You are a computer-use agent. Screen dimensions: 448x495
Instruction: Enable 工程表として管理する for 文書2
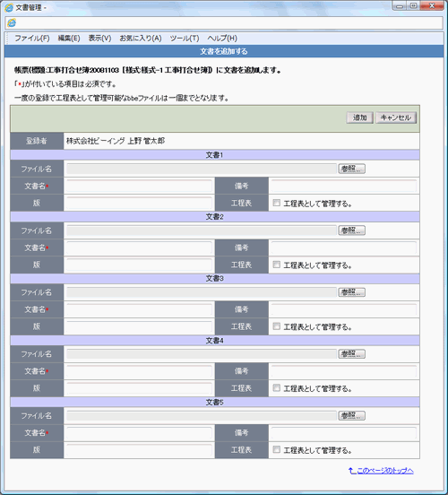tap(276, 265)
